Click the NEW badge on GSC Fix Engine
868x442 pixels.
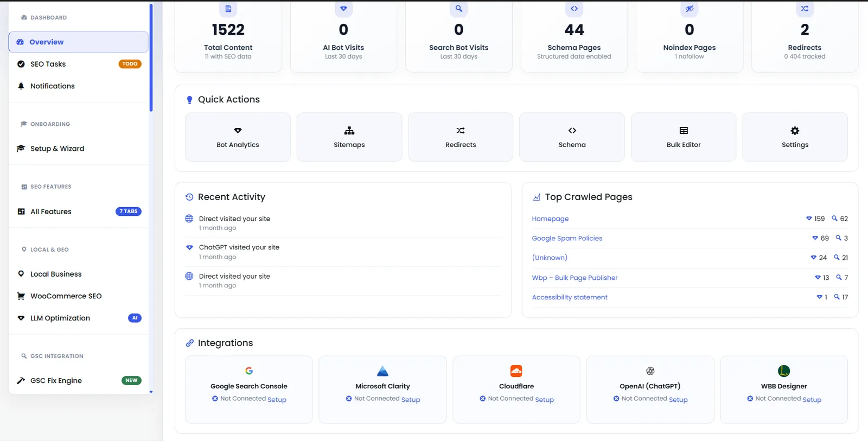tap(131, 381)
